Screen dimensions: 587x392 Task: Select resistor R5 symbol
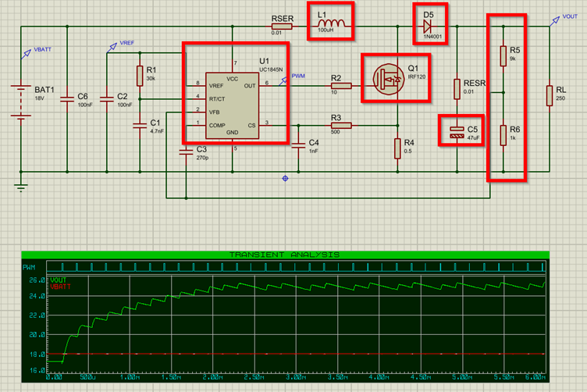coord(503,55)
